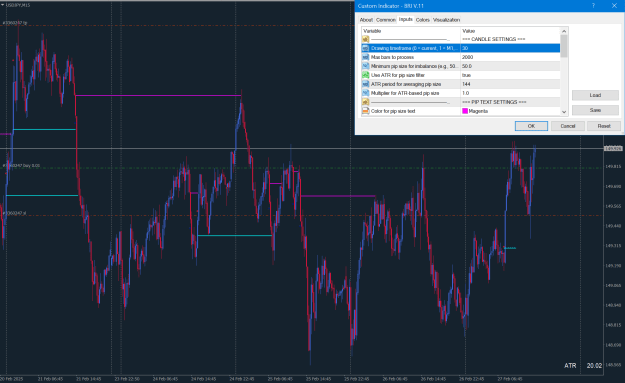Switch to the Visualization tab
Viewport: 625px width, 383px height.
(x=446, y=20)
